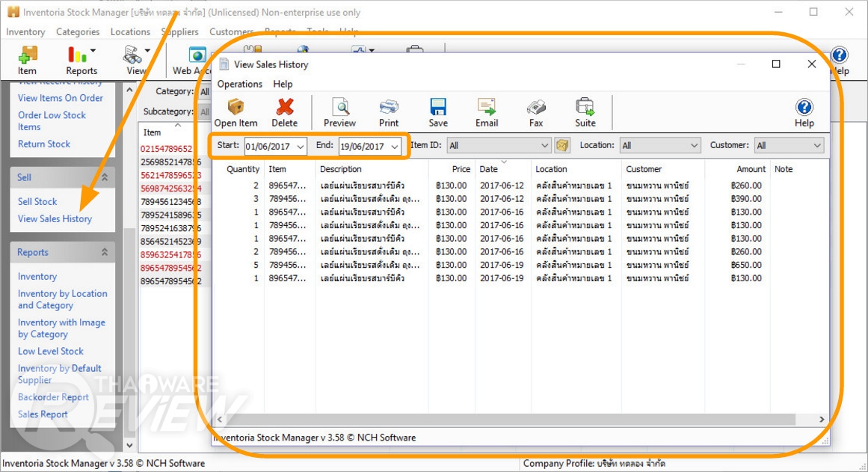Select item 02154789652 in main list
The height and width of the screenshot is (472, 868).
pos(167,148)
